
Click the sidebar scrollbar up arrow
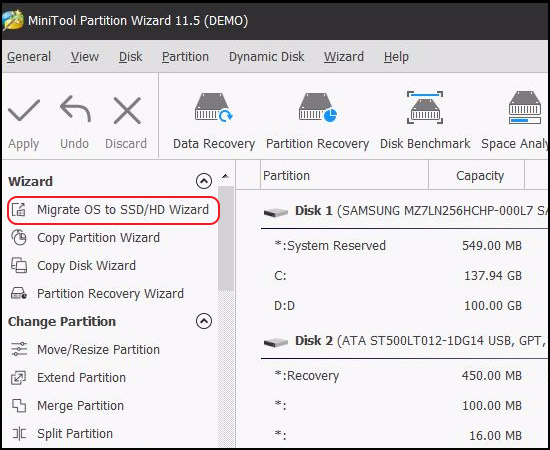(226, 176)
